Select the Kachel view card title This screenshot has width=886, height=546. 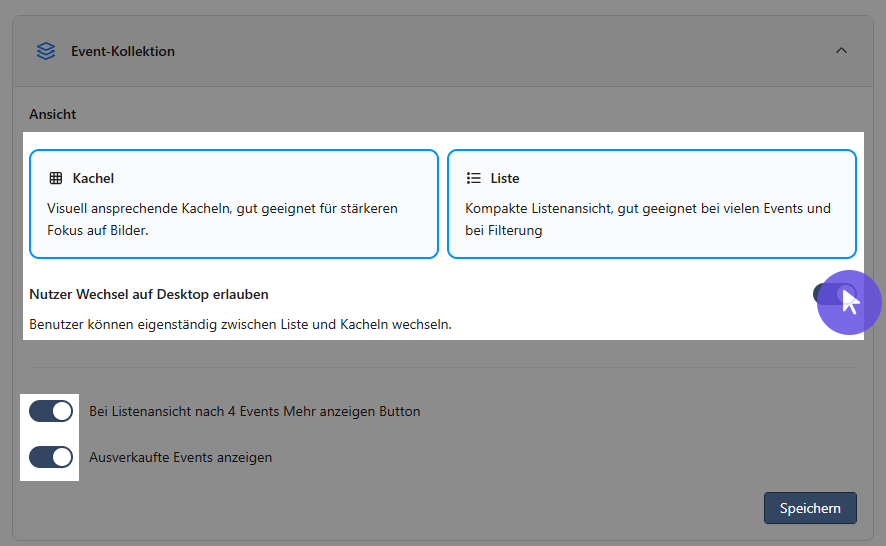tap(93, 178)
